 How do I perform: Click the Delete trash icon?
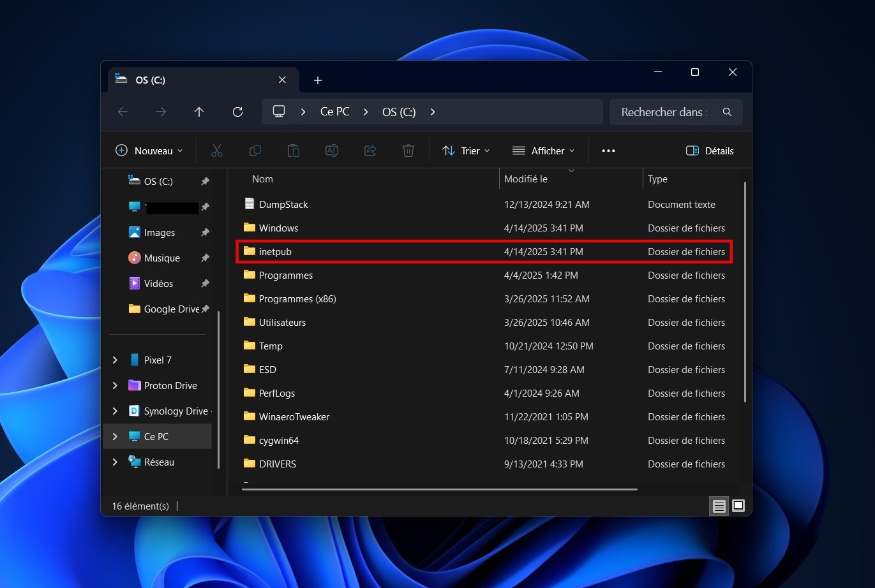pos(408,151)
